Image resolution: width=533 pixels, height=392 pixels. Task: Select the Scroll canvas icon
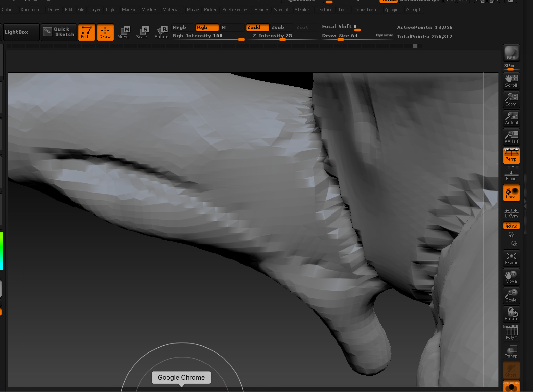[x=511, y=81]
